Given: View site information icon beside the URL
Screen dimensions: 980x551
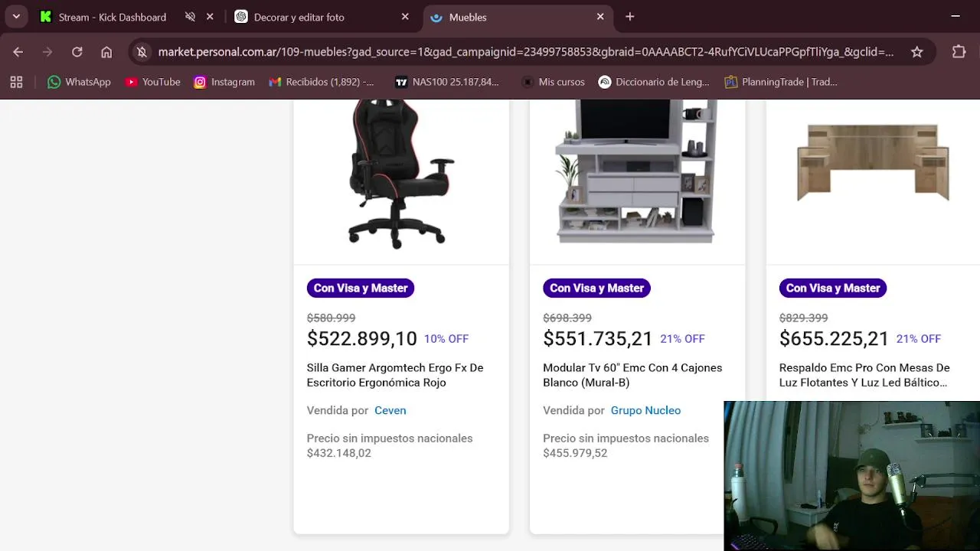Looking at the screenshot, I should point(142,52).
